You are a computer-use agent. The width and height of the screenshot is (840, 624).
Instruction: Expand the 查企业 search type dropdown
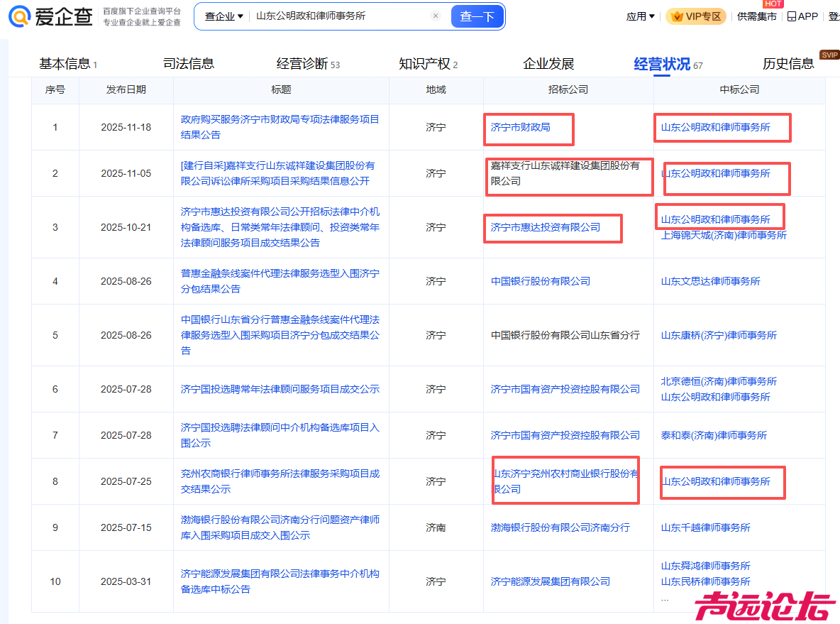point(223,16)
